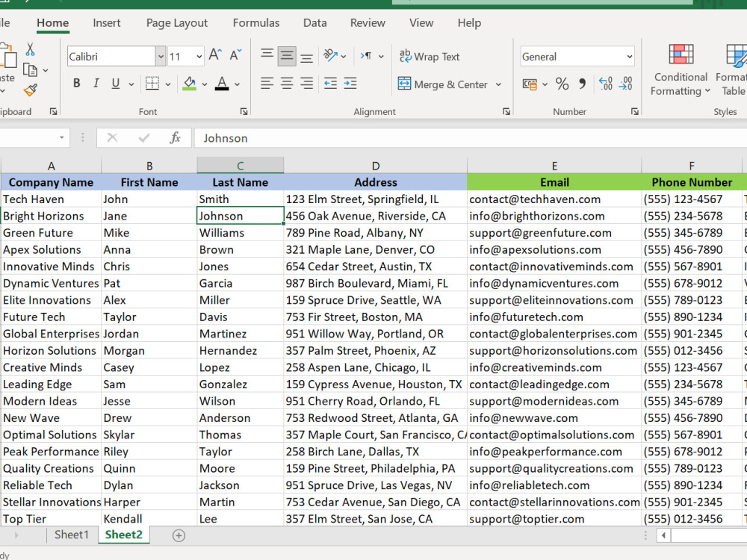Open Conditional Formatting menu
Viewport: 747px width, 560px height.
coord(681,70)
